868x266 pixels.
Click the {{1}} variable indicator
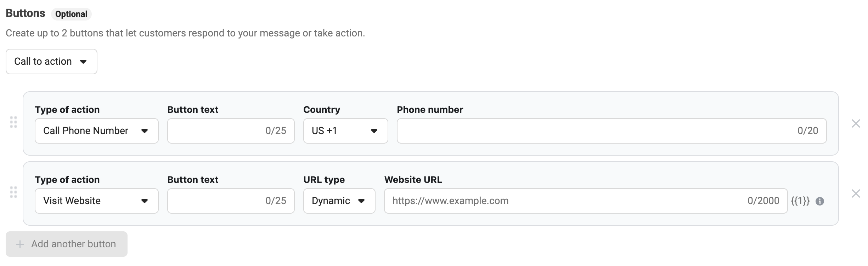coord(800,201)
